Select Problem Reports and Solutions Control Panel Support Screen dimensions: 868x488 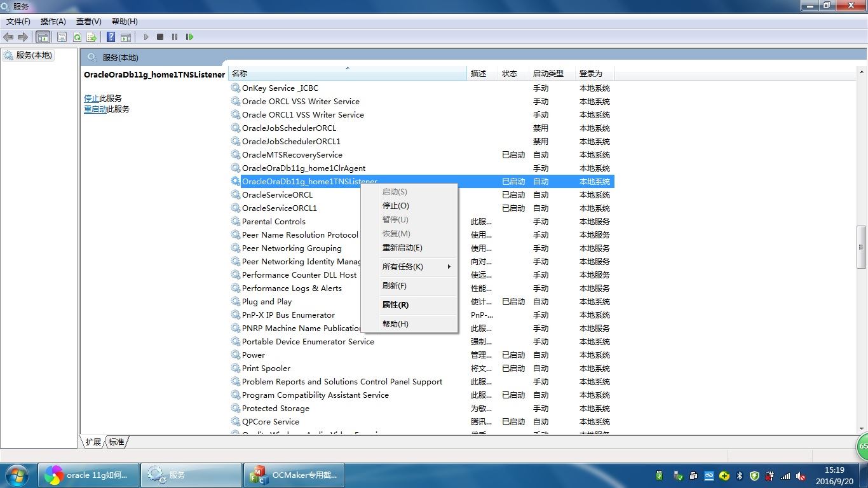(342, 382)
